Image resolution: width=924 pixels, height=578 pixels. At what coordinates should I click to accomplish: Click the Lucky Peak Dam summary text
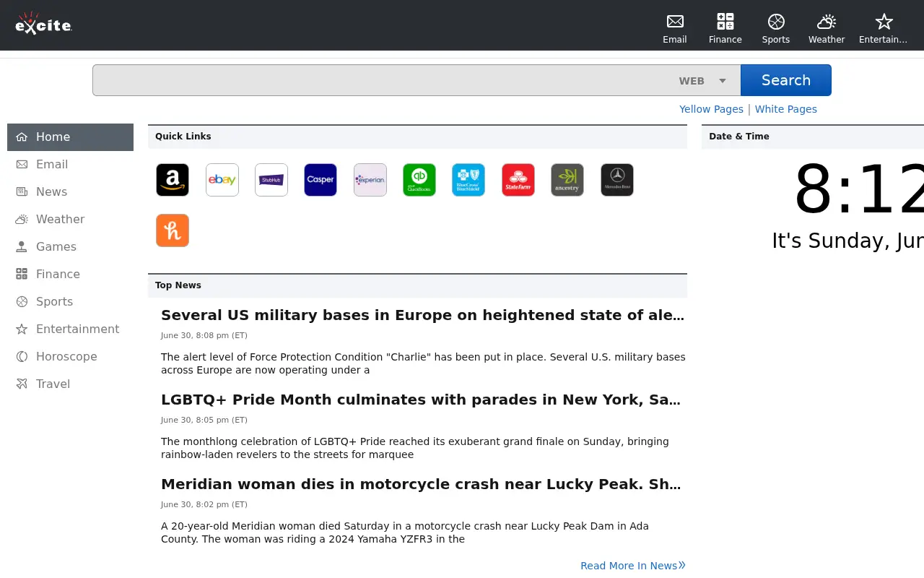(405, 532)
